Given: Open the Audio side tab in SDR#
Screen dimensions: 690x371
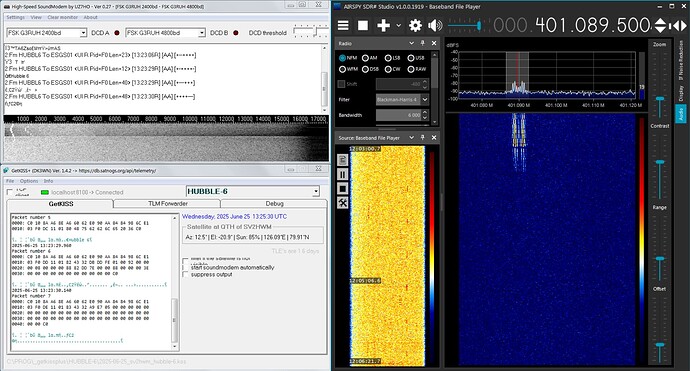Looking at the screenshot, I should tap(680, 114).
